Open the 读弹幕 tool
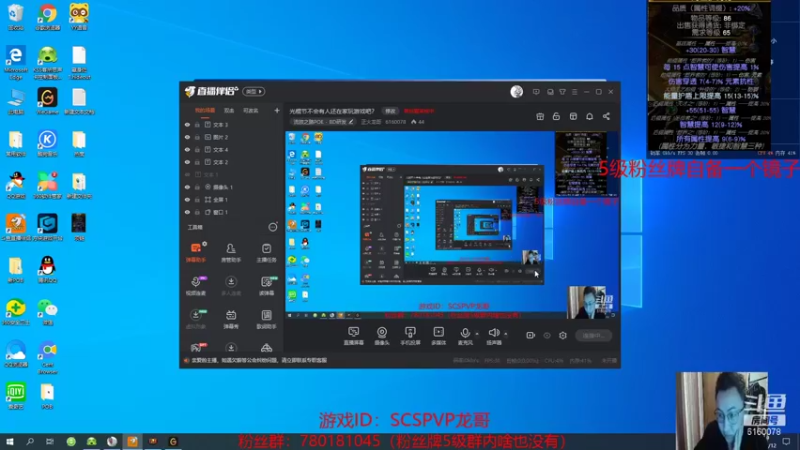This screenshot has width=800, height=450. tap(266, 286)
